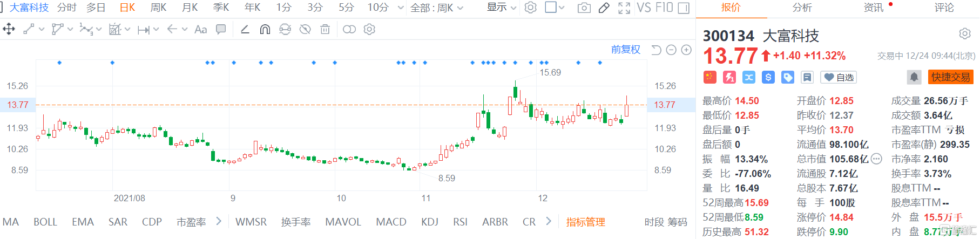Expand polygon tool options arrow
The height and width of the screenshot is (239, 980).
pos(70,30)
